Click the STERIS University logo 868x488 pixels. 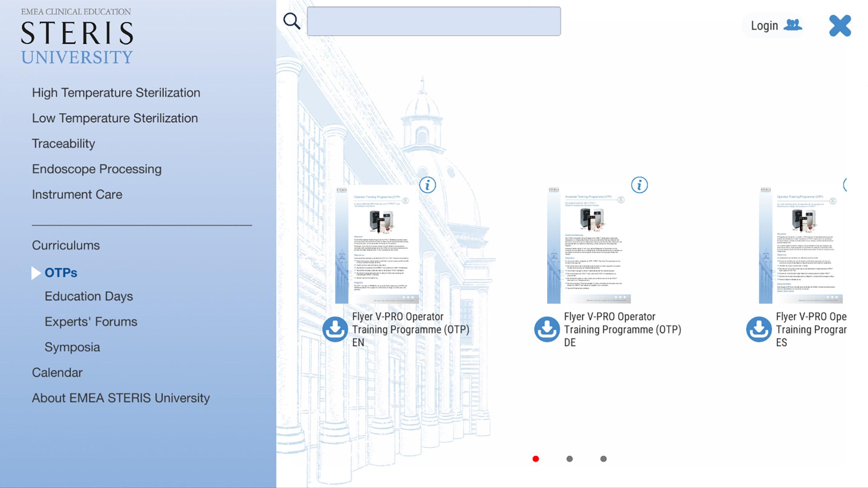click(77, 37)
